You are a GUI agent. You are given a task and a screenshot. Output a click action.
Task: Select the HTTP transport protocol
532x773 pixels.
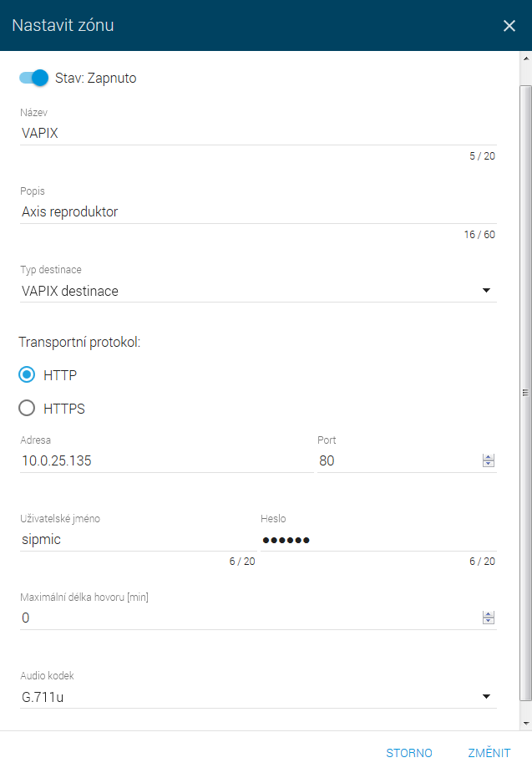tap(27, 375)
